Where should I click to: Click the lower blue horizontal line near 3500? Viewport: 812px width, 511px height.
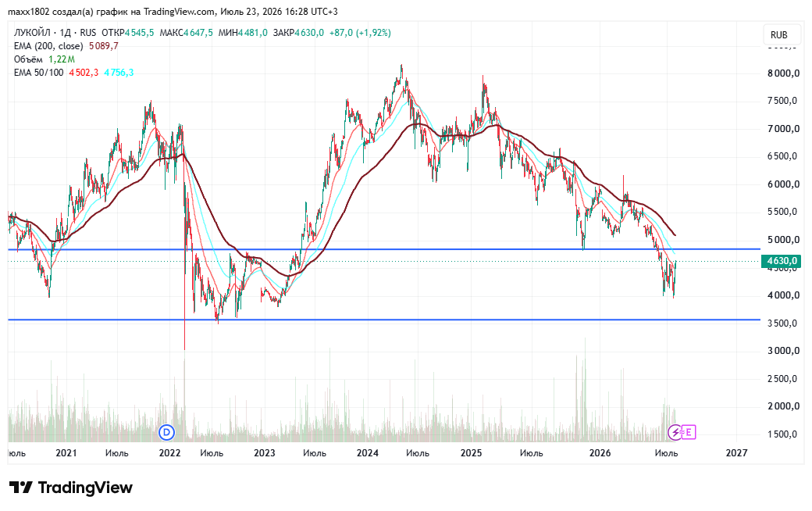[x=384, y=320]
